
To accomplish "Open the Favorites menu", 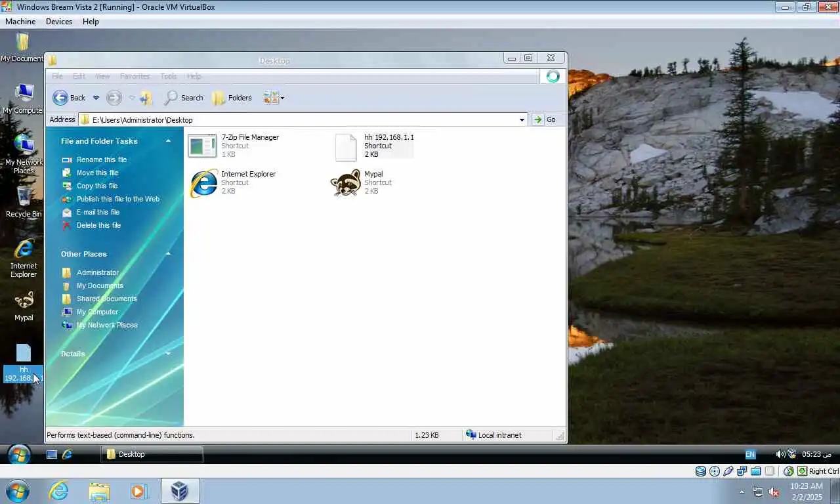I will pos(135,76).
